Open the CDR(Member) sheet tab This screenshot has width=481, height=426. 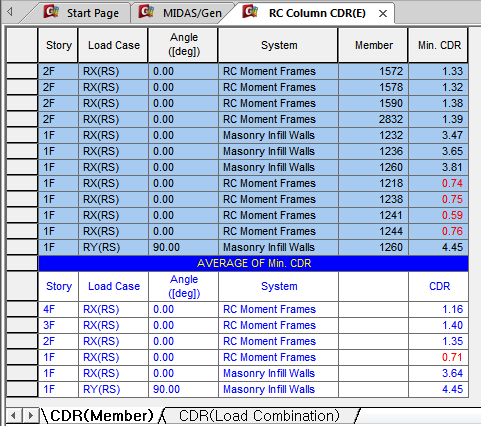[x=101, y=416]
